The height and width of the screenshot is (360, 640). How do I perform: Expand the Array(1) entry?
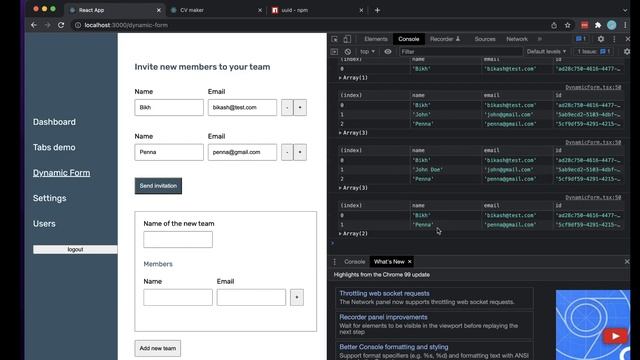[x=353, y=78]
